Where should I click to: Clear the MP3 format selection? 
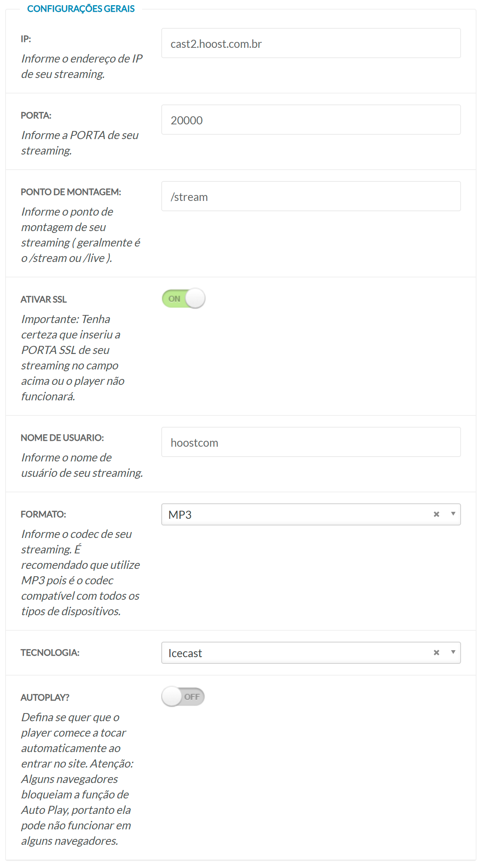(436, 514)
